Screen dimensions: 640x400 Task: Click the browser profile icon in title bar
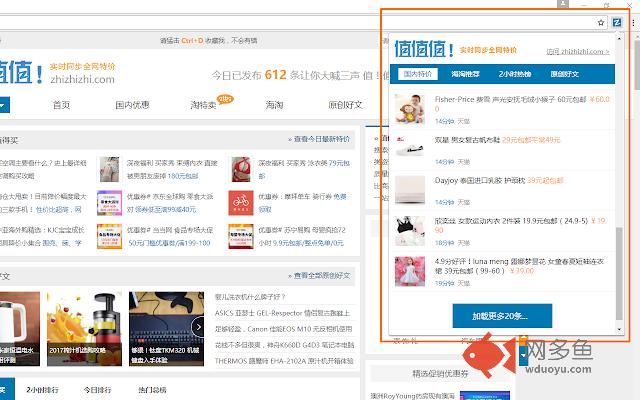tap(563, 4)
